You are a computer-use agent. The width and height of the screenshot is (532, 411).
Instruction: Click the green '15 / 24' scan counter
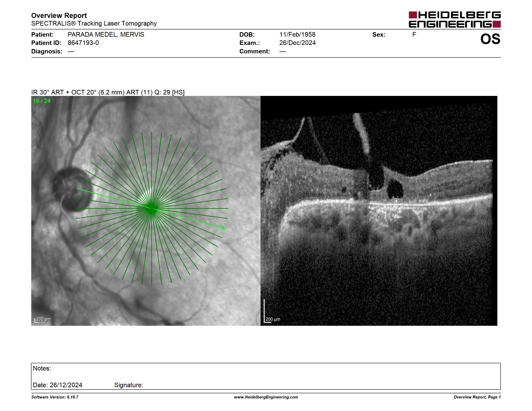[x=42, y=101]
